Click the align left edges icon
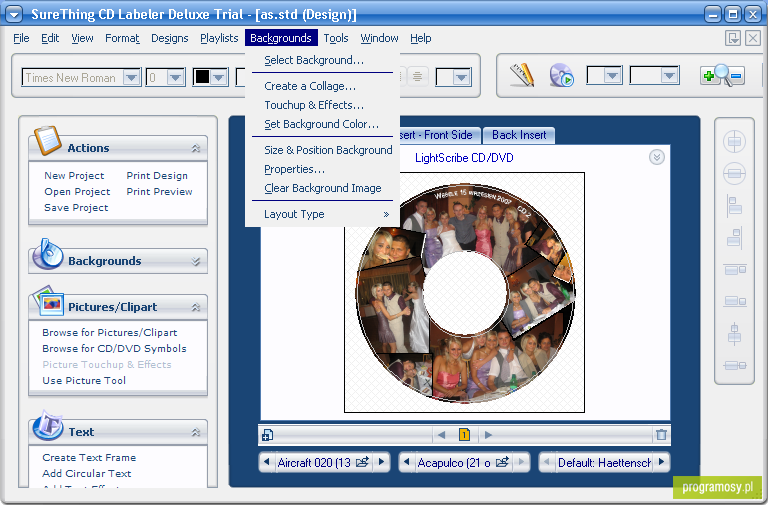 pyautogui.click(x=734, y=206)
